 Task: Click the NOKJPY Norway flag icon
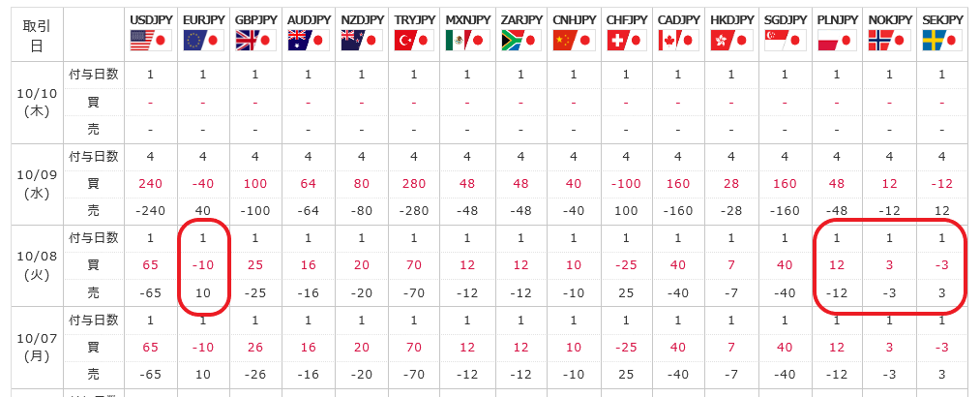(889, 41)
